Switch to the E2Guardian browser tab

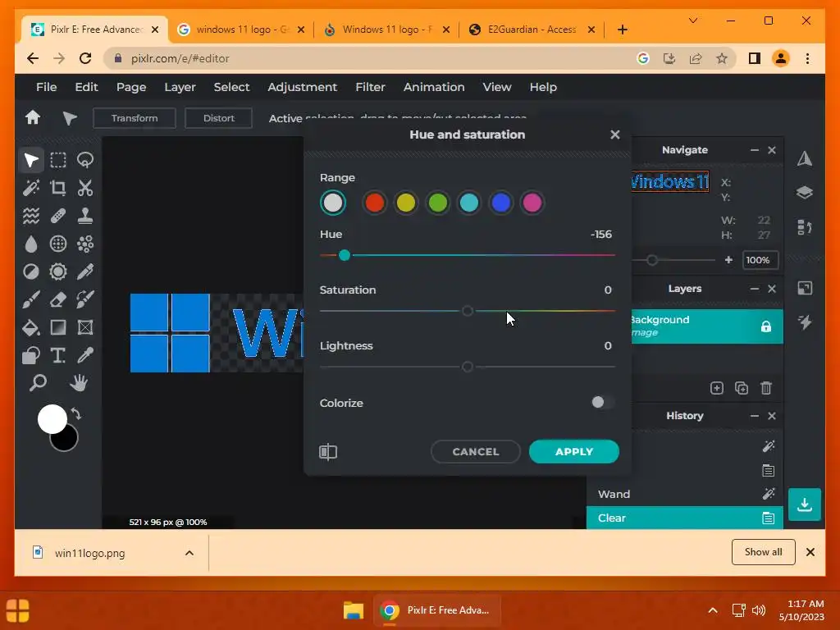[x=532, y=30]
